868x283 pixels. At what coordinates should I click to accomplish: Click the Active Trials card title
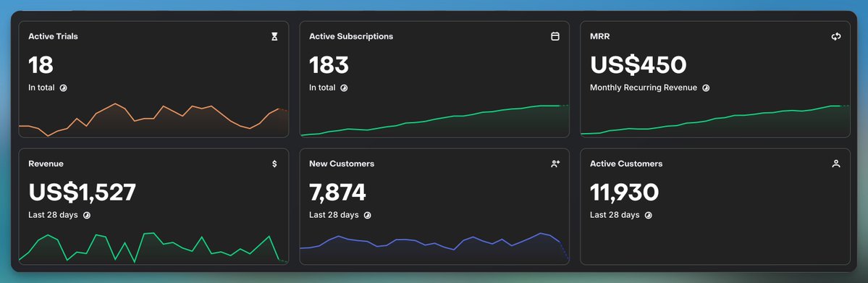pos(53,37)
